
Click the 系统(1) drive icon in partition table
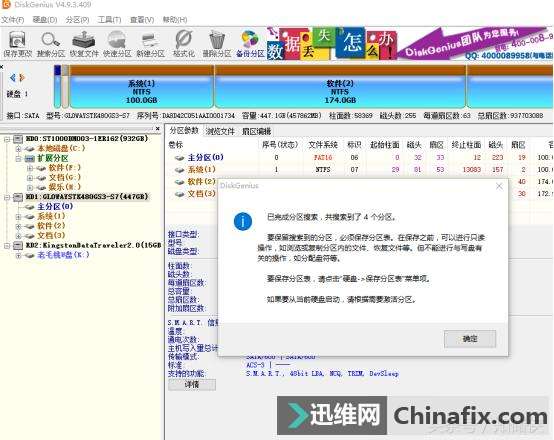(x=179, y=170)
